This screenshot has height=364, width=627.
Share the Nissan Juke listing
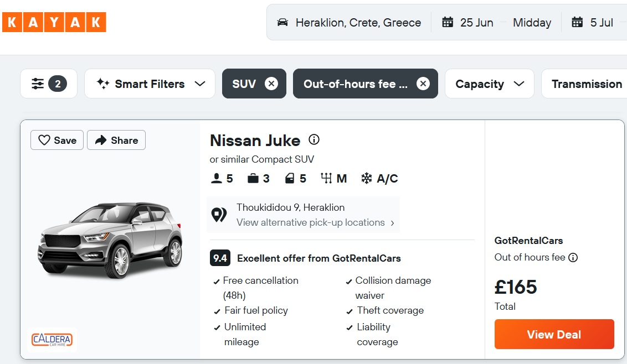116,140
